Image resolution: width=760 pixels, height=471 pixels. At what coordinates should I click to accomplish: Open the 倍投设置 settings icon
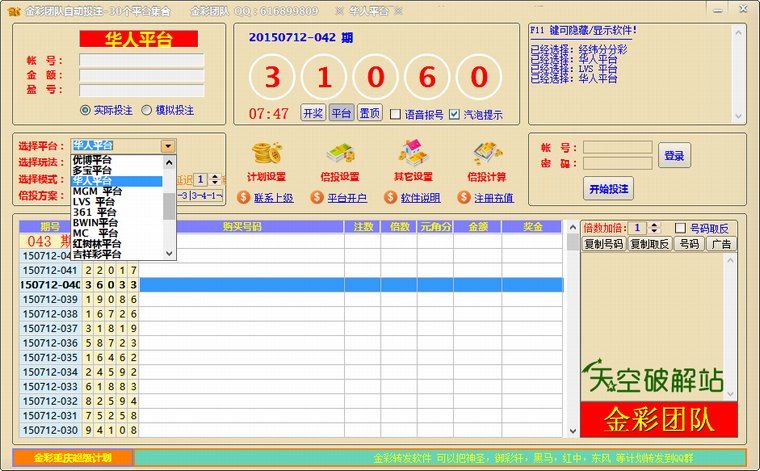click(x=341, y=154)
